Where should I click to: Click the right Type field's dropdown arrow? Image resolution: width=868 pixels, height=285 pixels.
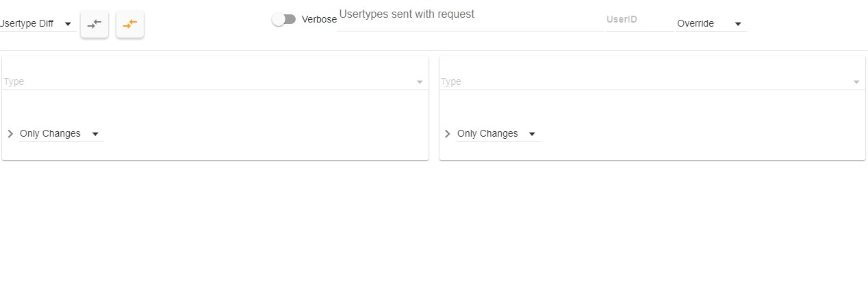[856, 82]
